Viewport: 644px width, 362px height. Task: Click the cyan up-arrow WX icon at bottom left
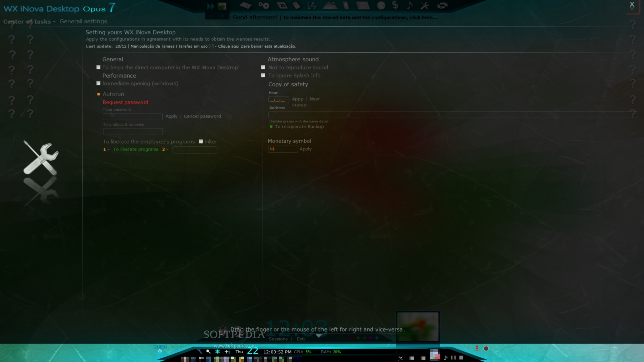[x=160, y=350]
